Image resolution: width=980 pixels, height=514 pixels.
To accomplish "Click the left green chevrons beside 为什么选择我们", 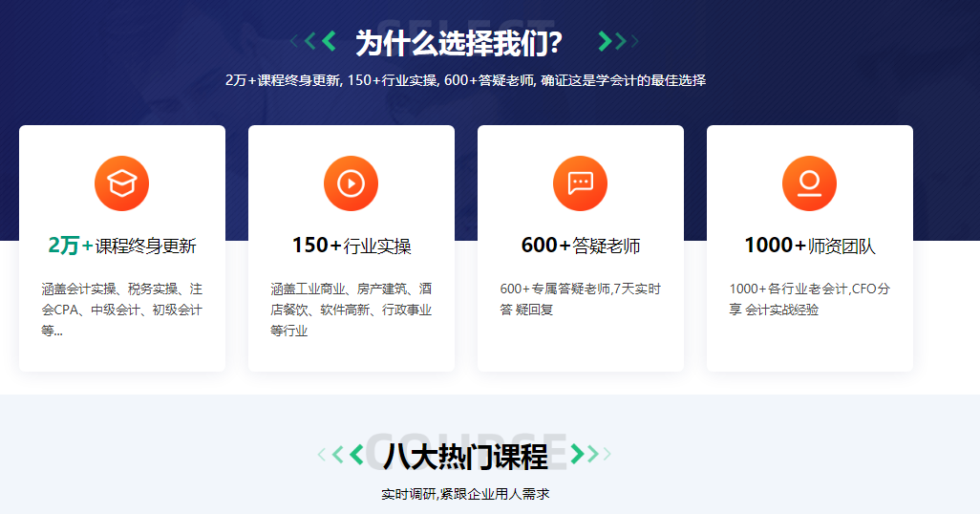I will pyautogui.click(x=313, y=41).
